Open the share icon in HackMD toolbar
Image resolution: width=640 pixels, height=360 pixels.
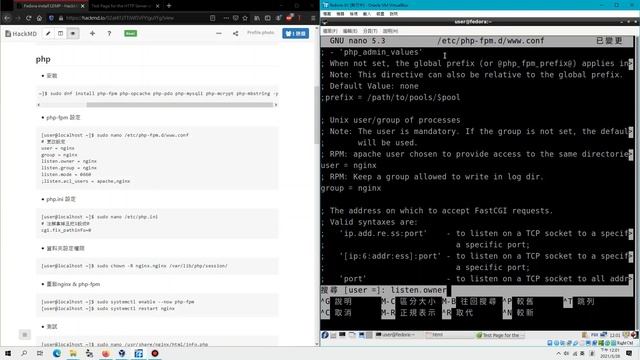(x=236, y=33)
